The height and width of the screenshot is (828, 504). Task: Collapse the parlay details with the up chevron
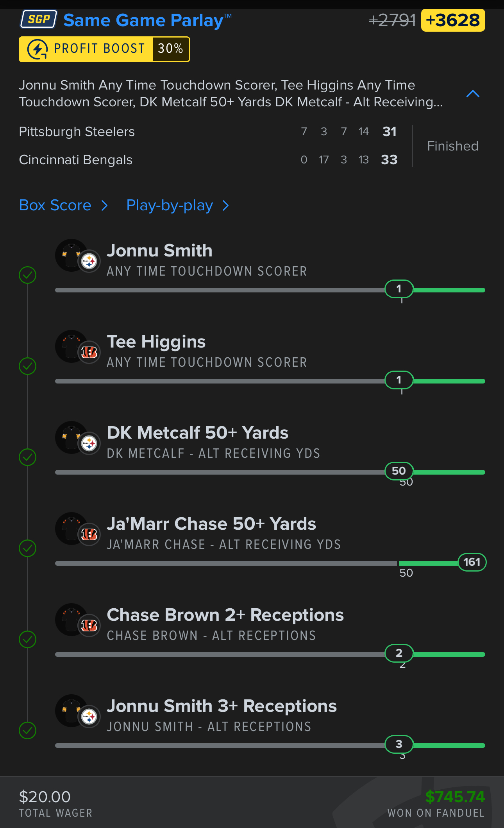click(473, 94)
